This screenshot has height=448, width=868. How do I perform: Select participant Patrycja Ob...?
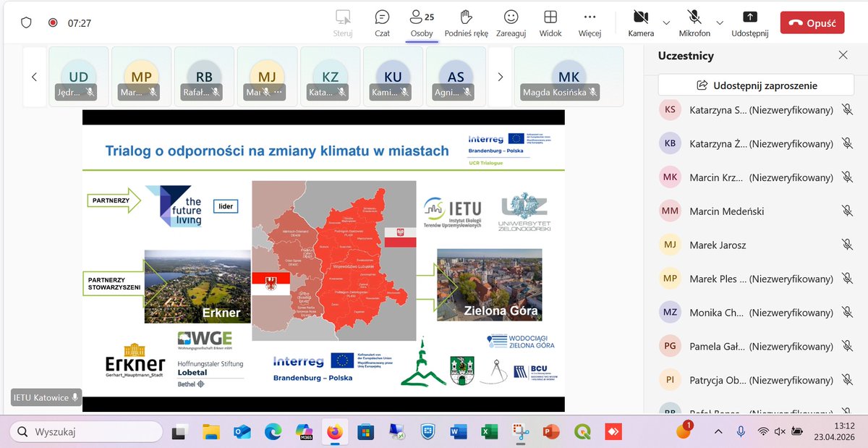(756, 380)
